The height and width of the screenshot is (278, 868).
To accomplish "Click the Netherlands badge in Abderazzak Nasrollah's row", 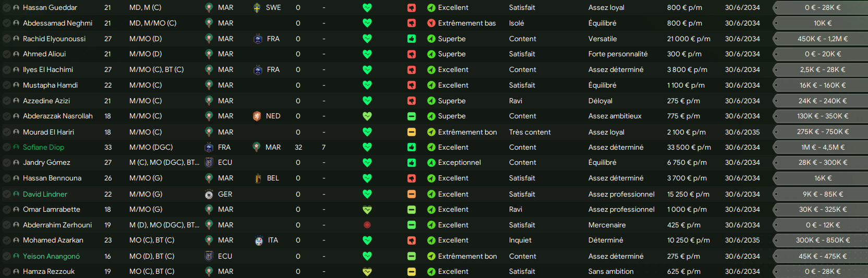I will 257,116.
